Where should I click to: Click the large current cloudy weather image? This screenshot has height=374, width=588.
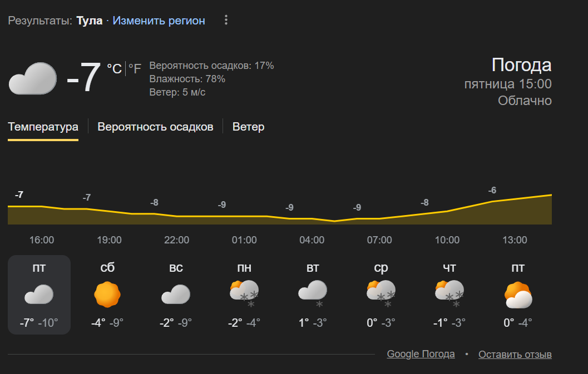[33, 78]
